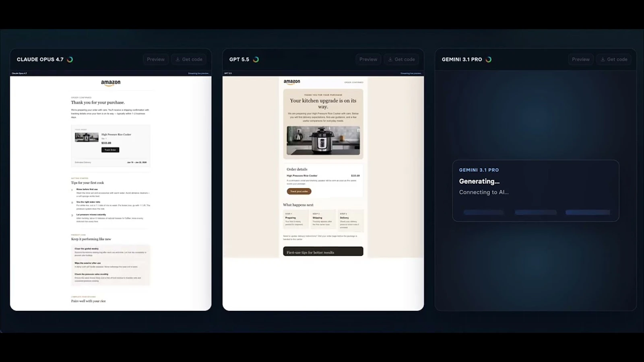Click the $333.89 price in GPT order details
The image size is (644, 362).
coord(355,176)
